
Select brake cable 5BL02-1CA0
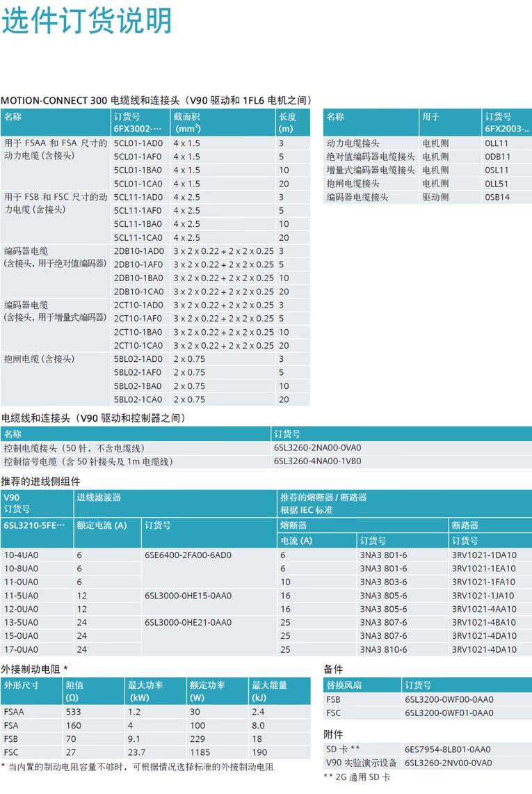138,399
